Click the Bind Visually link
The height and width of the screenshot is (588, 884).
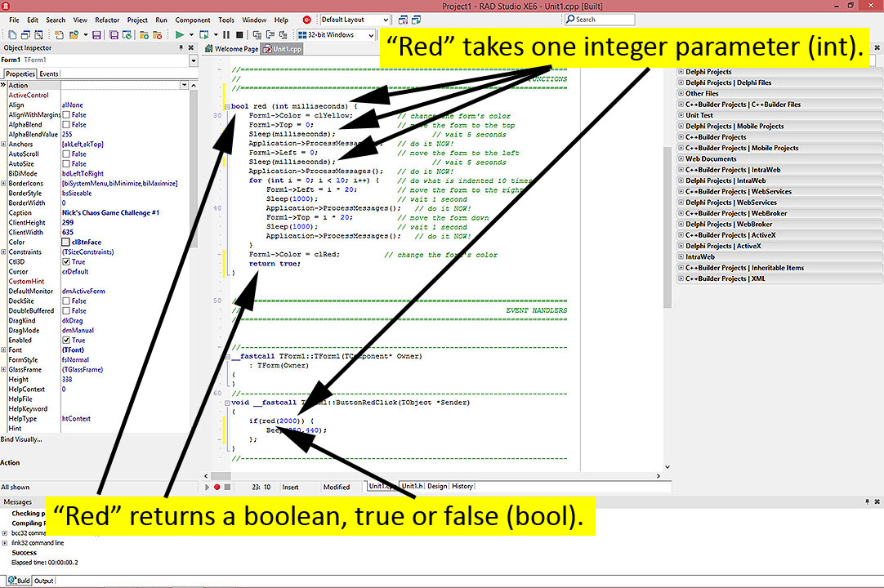click(x=21, y=439)
